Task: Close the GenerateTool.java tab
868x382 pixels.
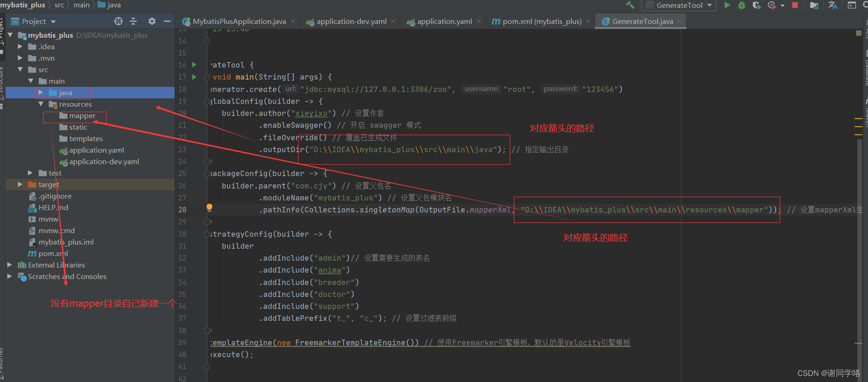Action: click(680, 21)
